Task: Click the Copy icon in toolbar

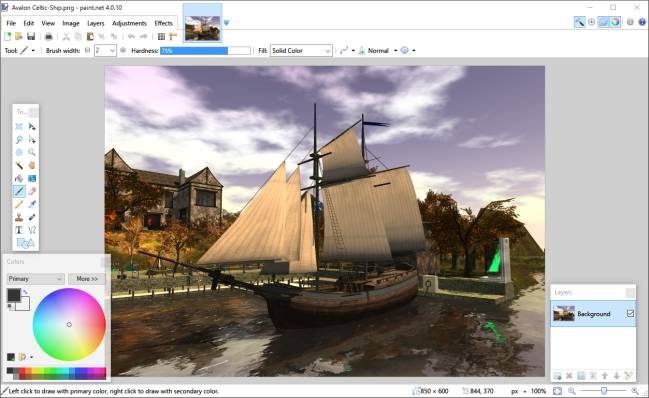Action: tap(78, 36)
